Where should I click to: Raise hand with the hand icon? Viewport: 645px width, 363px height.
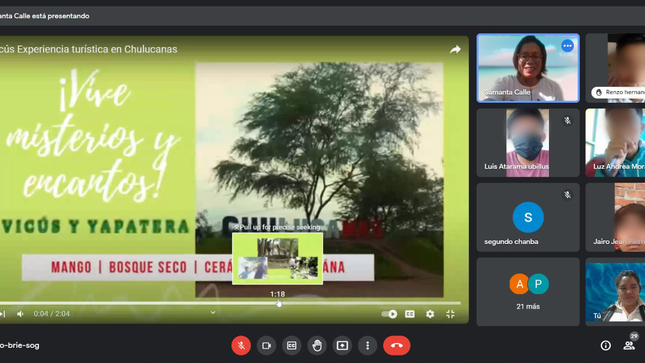tap(317, 345)
